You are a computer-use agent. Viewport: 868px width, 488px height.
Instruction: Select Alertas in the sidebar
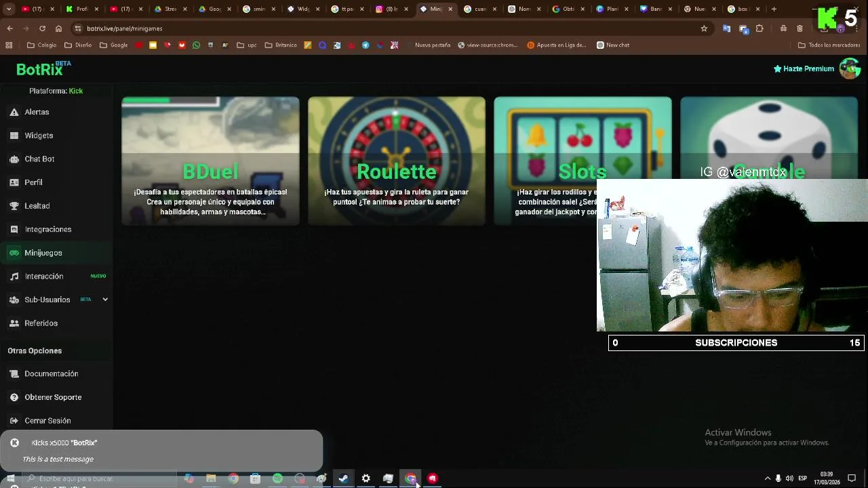37,112
